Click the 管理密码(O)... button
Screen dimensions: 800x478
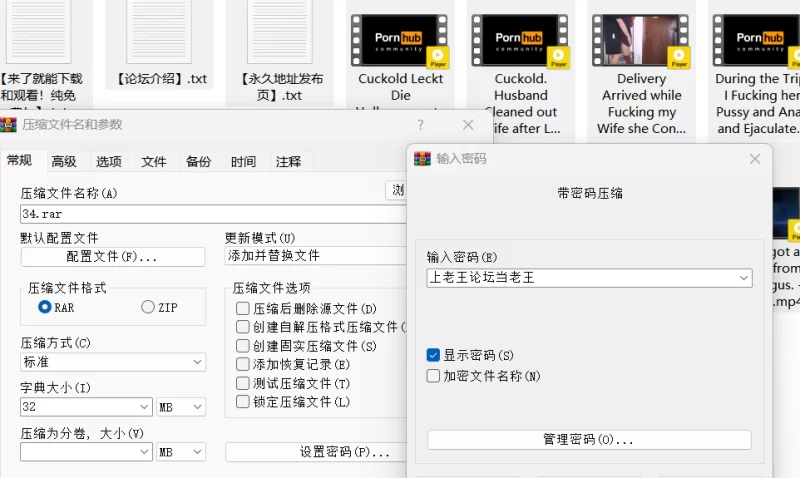(589, 440)
